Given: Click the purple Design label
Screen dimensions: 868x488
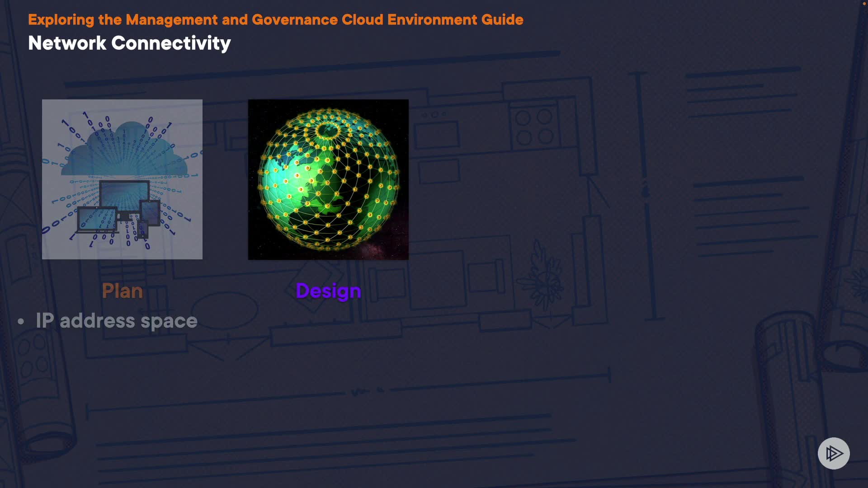Looking at the screenshot, I should (328, 291).
